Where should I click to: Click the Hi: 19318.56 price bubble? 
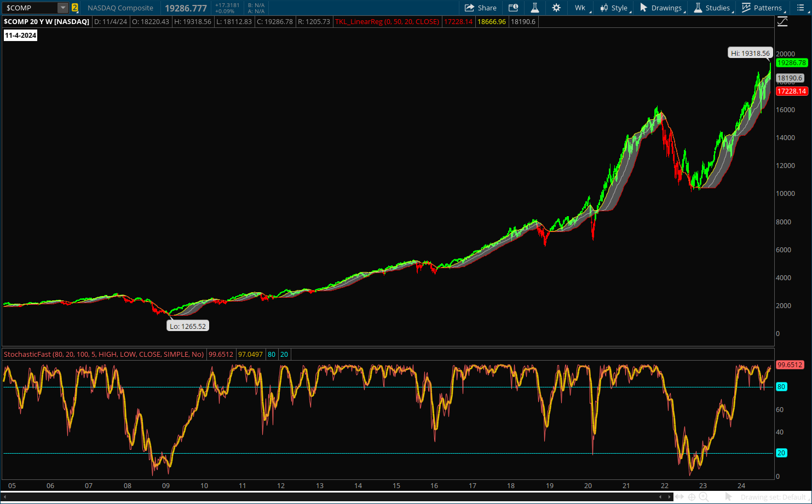coord(750,53)
